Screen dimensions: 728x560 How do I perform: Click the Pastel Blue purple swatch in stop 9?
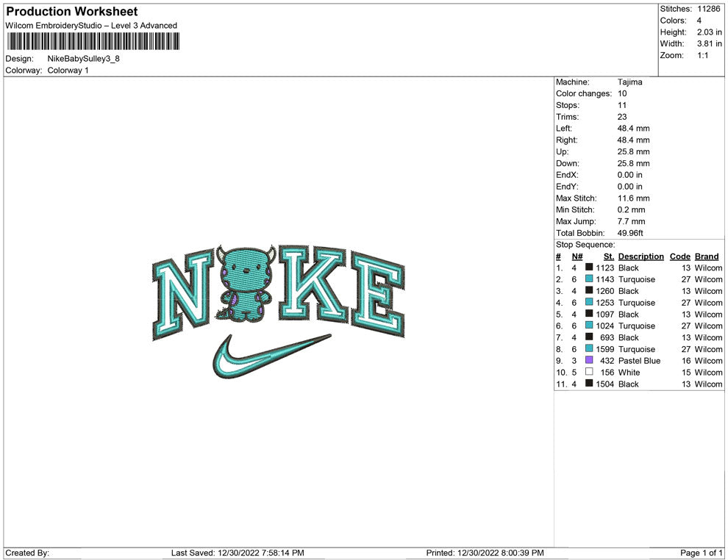point(589,360)
